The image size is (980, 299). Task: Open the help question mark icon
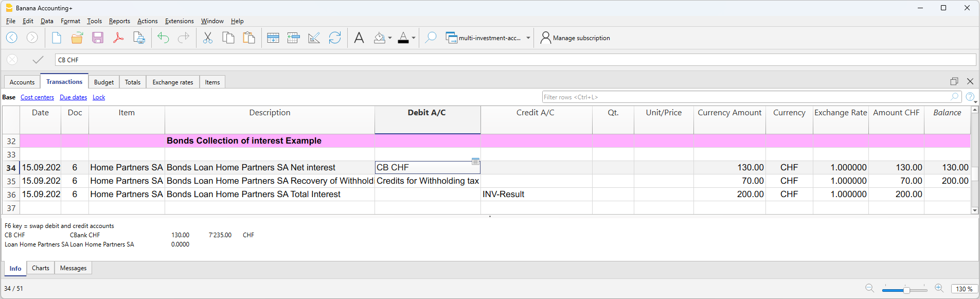(x=970, y=97)
